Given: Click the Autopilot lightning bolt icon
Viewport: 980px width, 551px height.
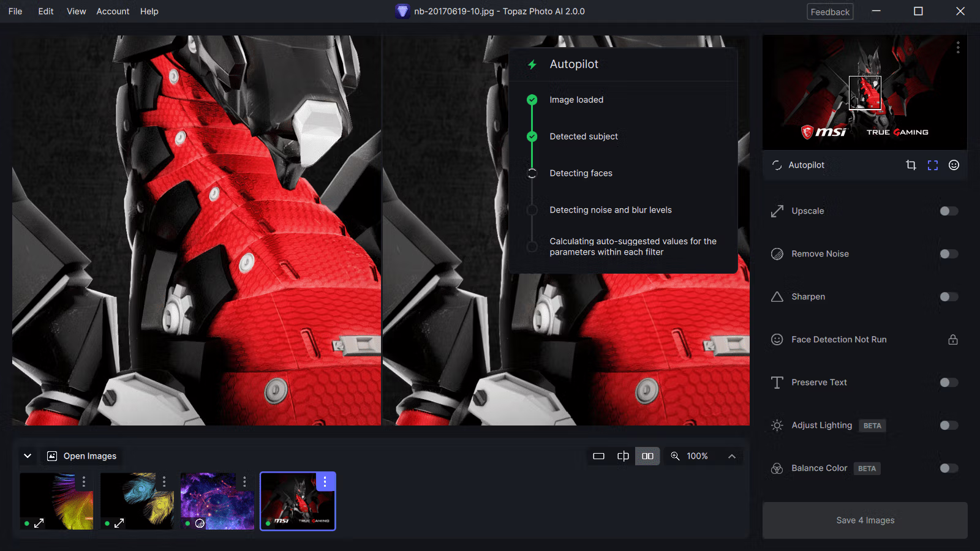Looking at the screenshot, I should point(532,64).
